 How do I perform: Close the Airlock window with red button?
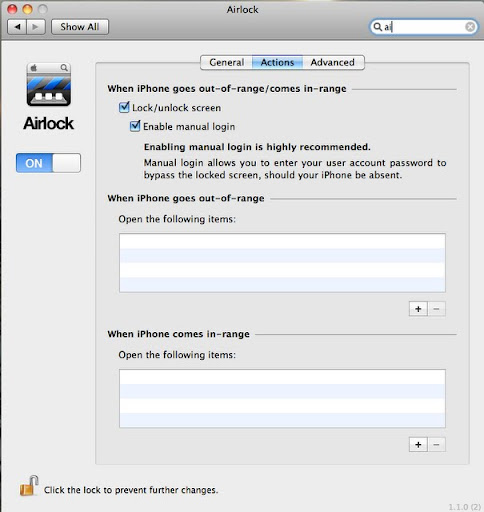coord(12,9)
